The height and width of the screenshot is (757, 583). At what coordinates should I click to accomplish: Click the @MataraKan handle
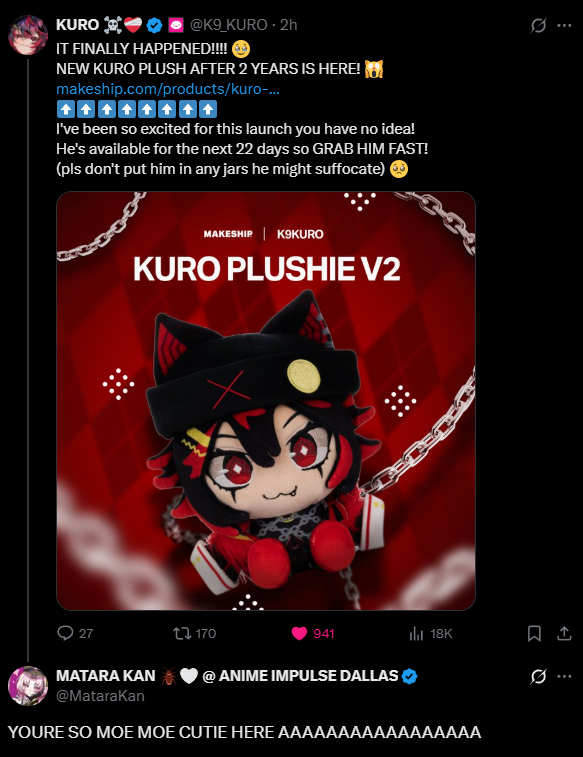tap(100, 696)
